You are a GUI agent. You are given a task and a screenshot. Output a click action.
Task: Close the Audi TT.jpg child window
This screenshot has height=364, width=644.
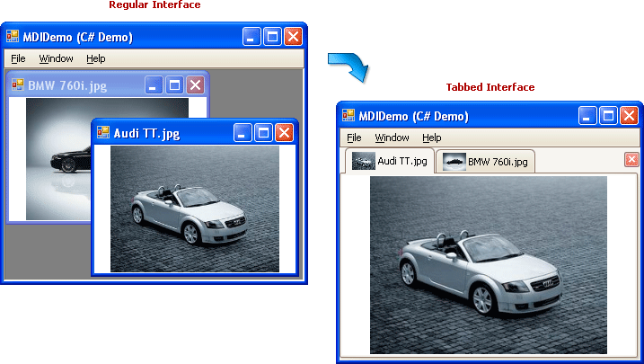pyautogui.click(x=284, y=133)
